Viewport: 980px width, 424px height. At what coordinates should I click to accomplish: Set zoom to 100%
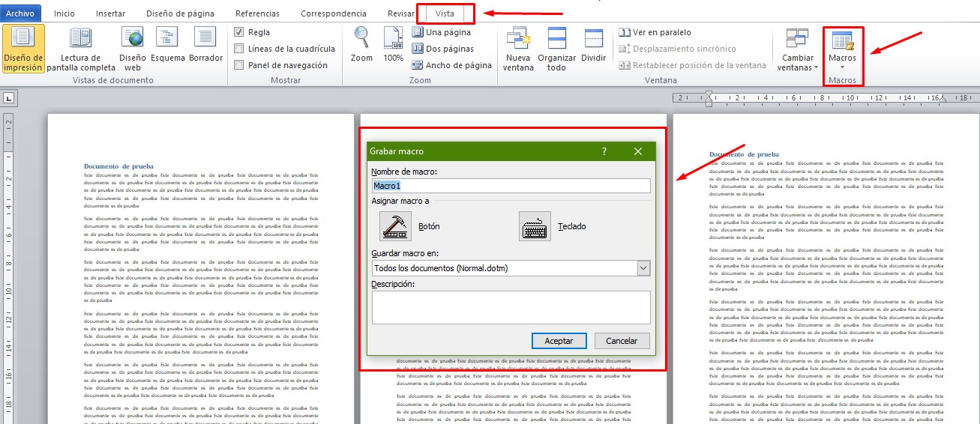(x=394, y=45)
